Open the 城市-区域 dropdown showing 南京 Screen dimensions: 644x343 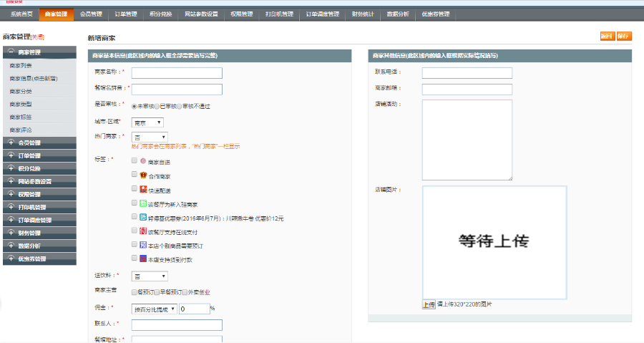point(147,122)
